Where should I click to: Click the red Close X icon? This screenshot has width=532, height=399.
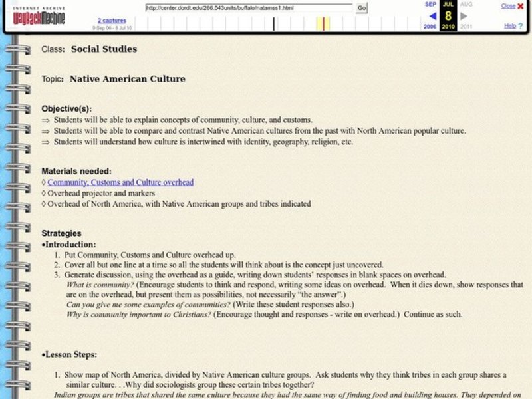[521, 6]
